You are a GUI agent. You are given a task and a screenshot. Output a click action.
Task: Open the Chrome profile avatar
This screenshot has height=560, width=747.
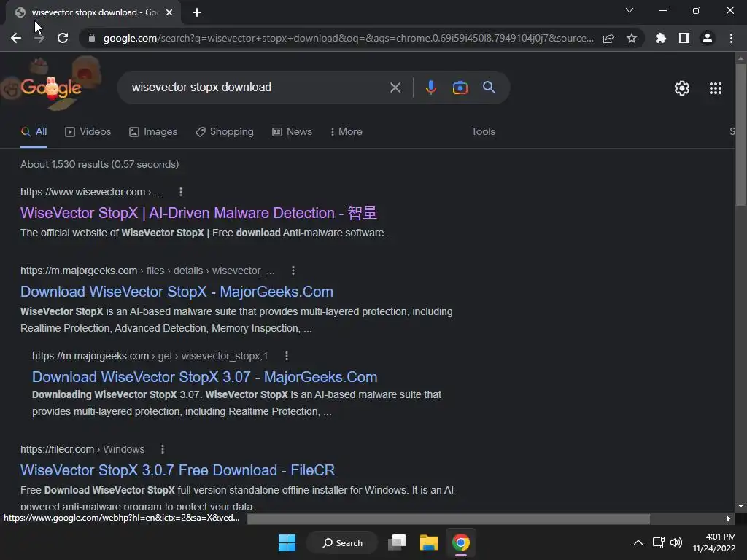[708, 38]
